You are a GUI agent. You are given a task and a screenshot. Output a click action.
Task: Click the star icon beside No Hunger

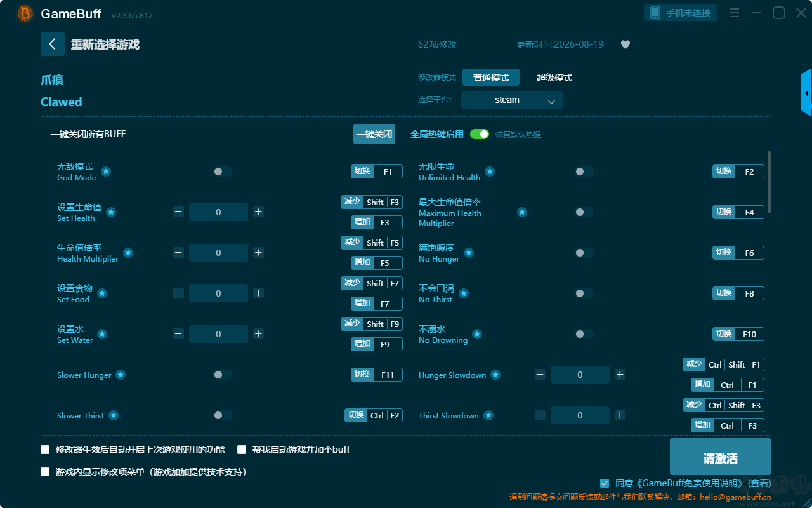coord(469,253)
